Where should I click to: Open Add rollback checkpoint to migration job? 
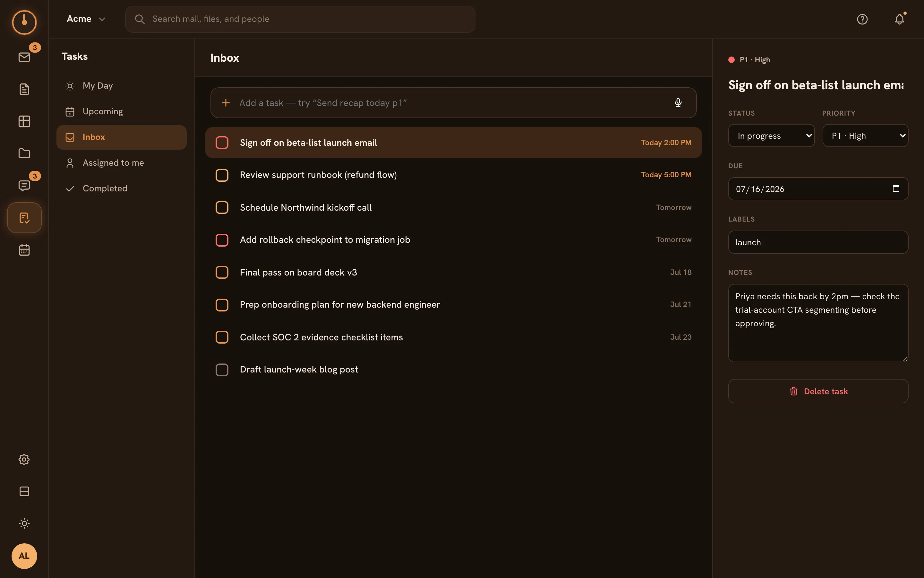pyautogui.click(x=453, y=240)
